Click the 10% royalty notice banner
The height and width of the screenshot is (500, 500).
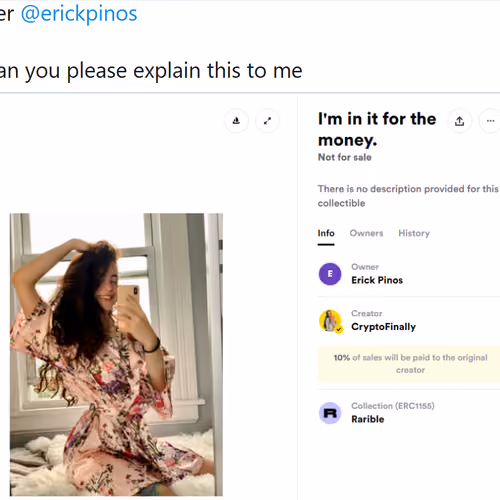(x=410, y=364)
